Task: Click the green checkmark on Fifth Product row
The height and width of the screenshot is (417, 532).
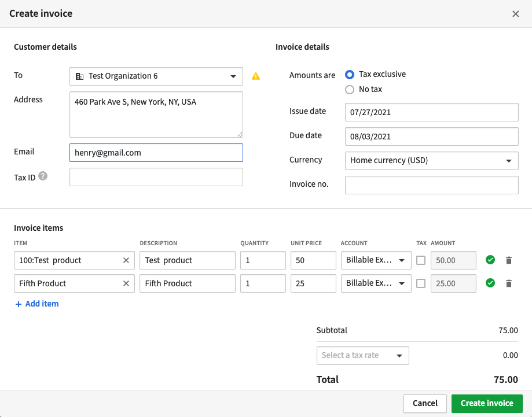Action: [490, 283]
